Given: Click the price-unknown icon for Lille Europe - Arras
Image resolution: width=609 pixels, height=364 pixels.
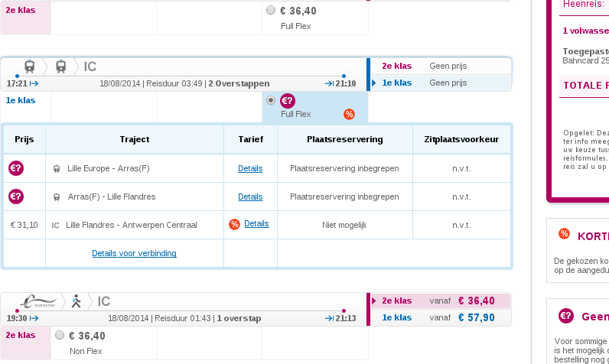Looking at the screenshot, I should click(15, 168).
